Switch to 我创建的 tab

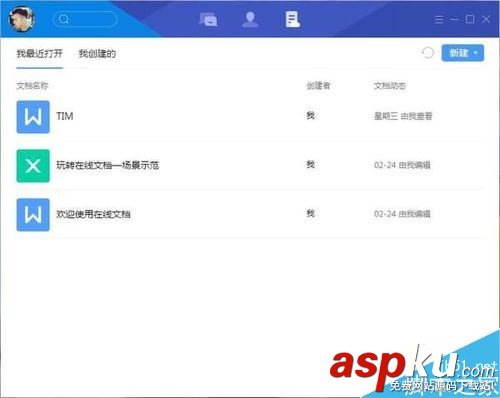[x=97, y=53]
